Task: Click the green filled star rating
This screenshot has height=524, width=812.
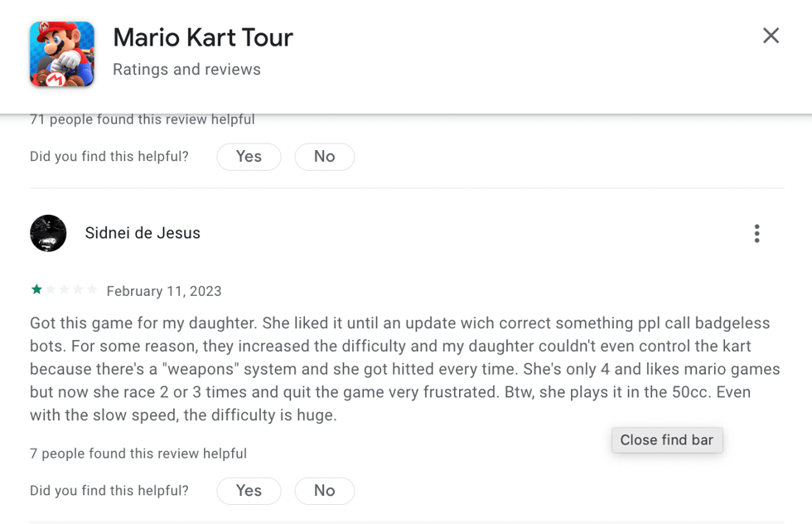Action: [36, 289]
